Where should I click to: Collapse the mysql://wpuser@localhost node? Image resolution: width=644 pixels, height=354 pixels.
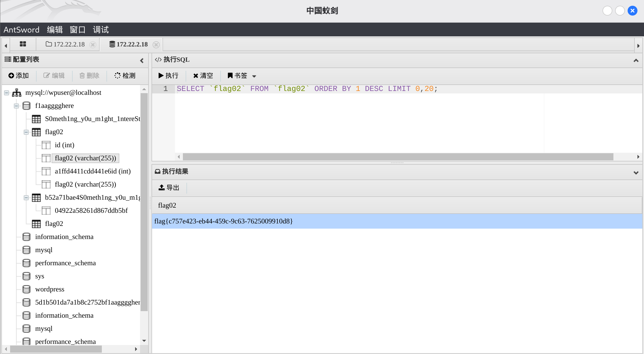pos(7,93)
